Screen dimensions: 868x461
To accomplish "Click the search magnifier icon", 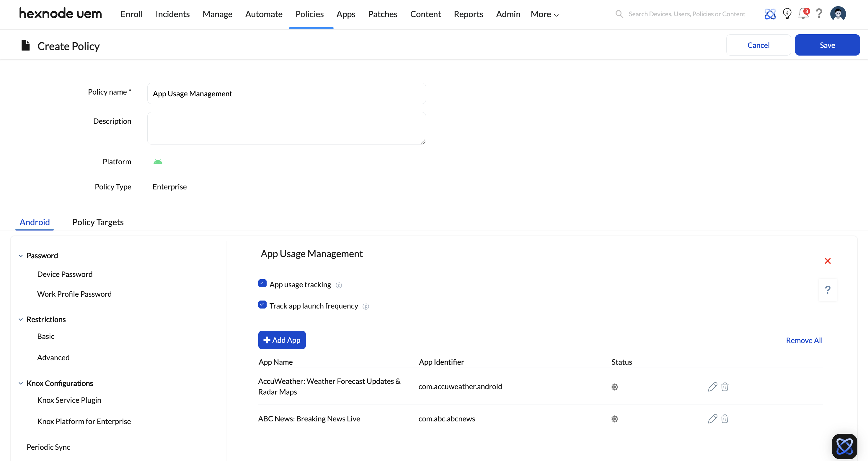I will (x=619, y=14).
